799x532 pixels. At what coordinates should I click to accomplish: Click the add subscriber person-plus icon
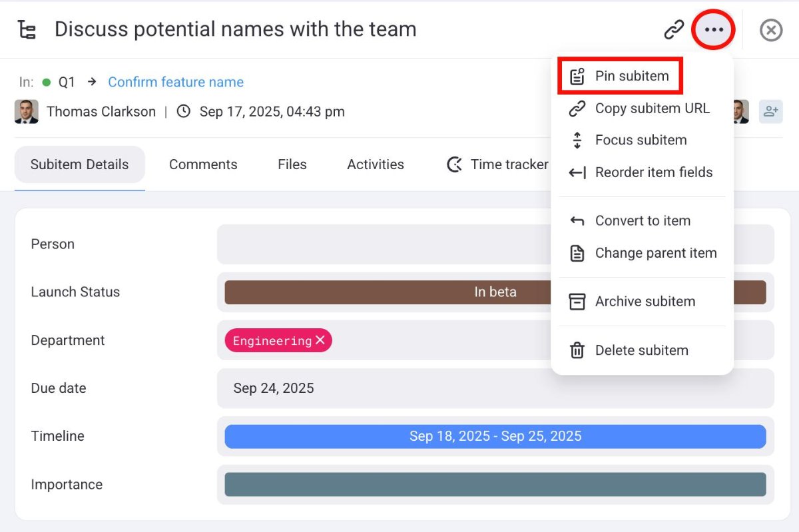click(x=770, y=111)
